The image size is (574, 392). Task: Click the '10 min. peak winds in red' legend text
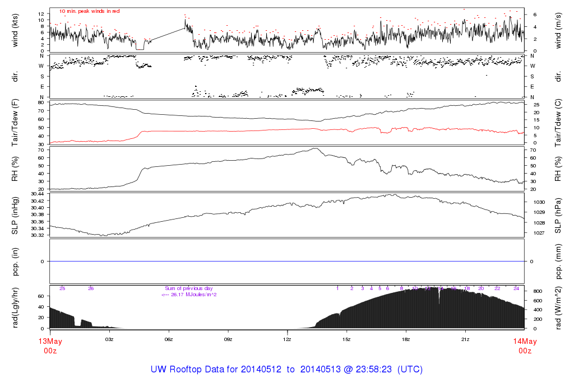coord(89,11)
